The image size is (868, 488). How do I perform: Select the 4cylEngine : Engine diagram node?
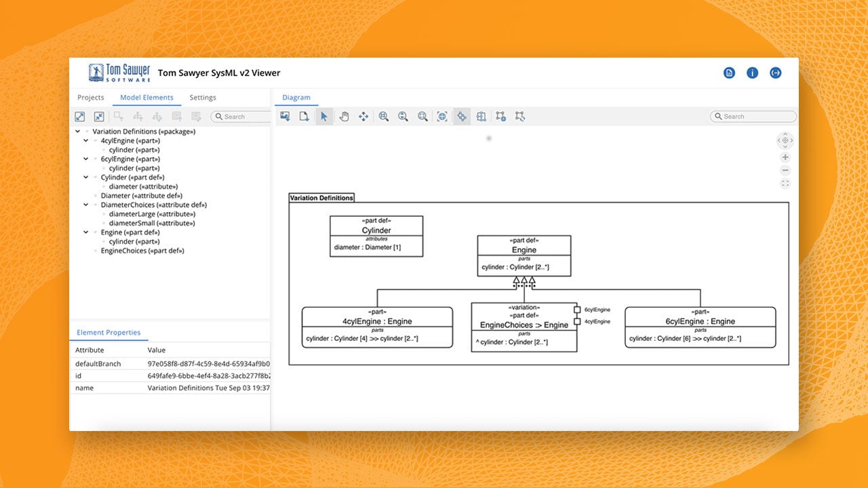point(377,328)
